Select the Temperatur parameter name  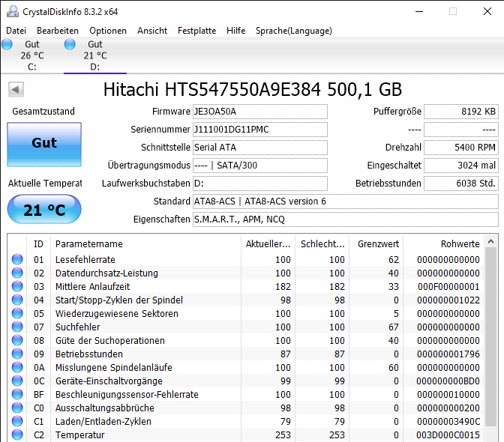pyautogui.click(x=80, y=435)
